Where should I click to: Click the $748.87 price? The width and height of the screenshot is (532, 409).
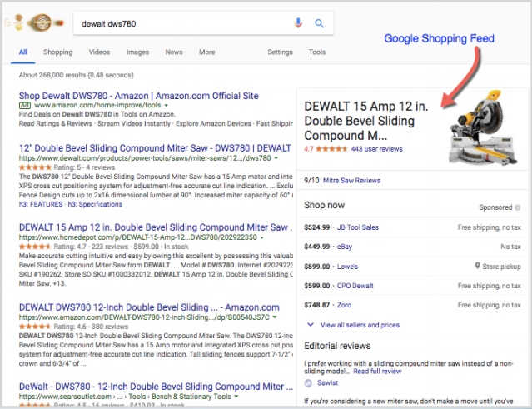pos(317,305)
